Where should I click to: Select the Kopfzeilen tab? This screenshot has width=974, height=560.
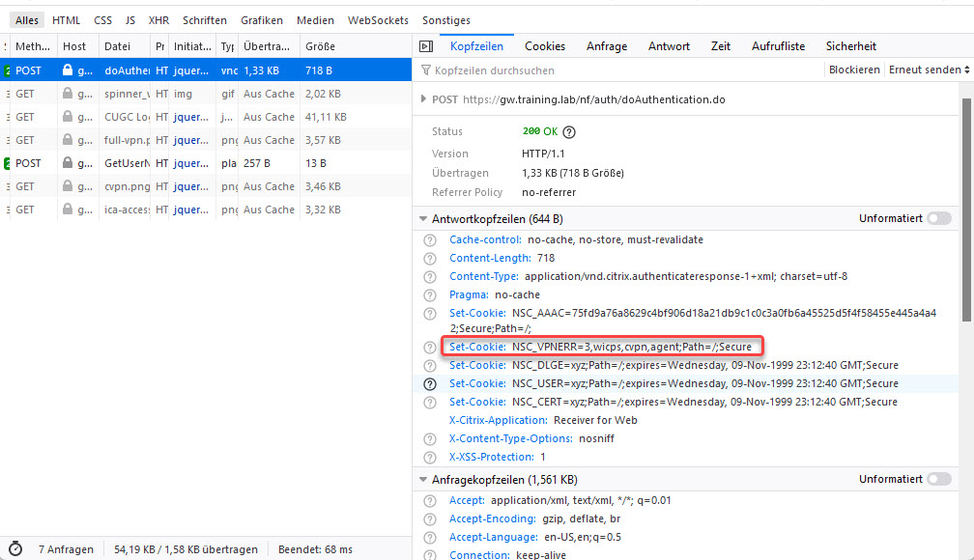point(477,46)
